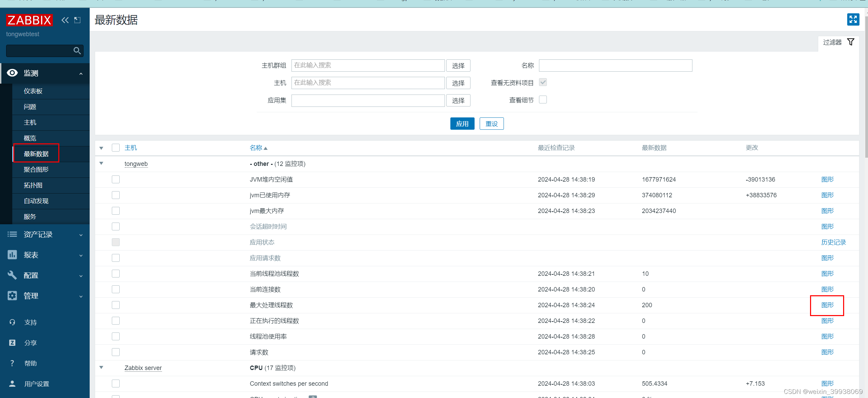Click the Administration gear icon
The height and width of the screenshot is (398, 868).
(12, 296)
